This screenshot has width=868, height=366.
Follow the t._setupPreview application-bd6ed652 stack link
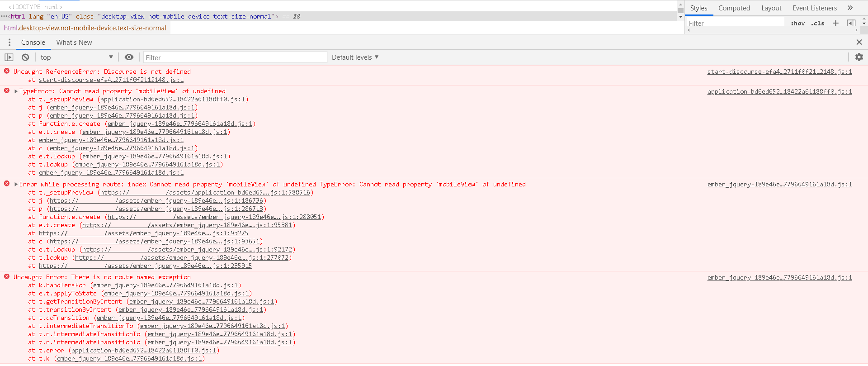[x=173, y=100]
